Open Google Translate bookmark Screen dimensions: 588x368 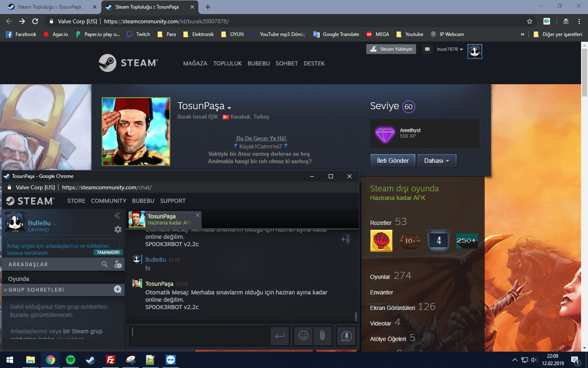336,34
